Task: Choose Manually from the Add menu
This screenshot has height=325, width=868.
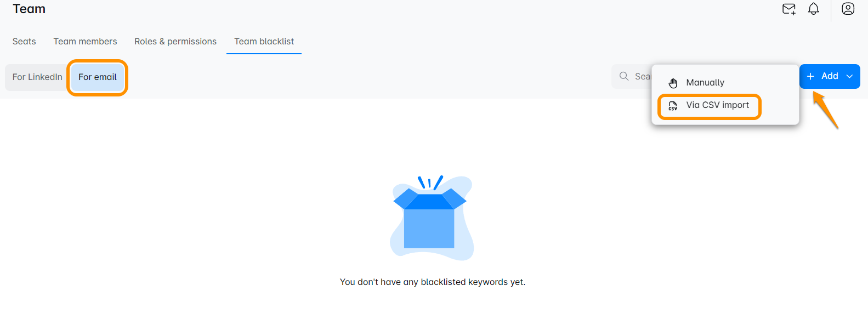Action: pos(705,83)
